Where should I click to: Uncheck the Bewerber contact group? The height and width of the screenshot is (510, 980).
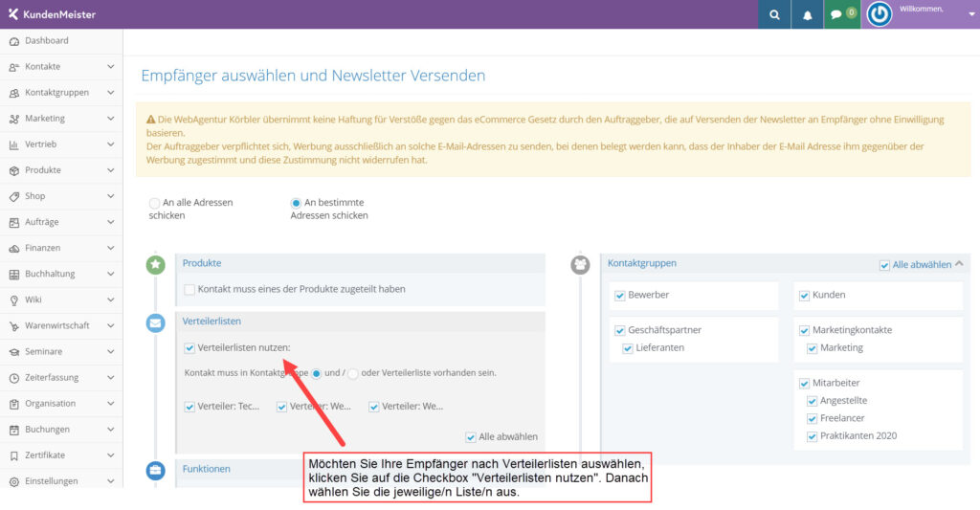pyautogui.click(x=620, y=296)
